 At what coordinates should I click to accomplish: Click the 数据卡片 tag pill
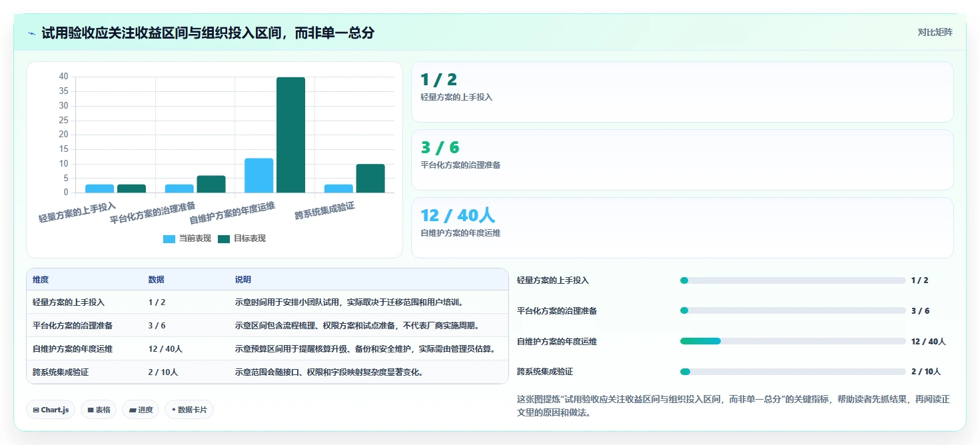[x=189, y=410]
